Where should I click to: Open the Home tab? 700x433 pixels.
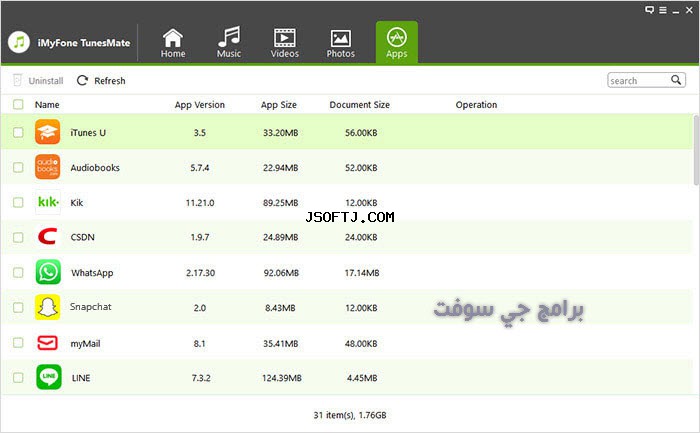(x=173, y=43)
